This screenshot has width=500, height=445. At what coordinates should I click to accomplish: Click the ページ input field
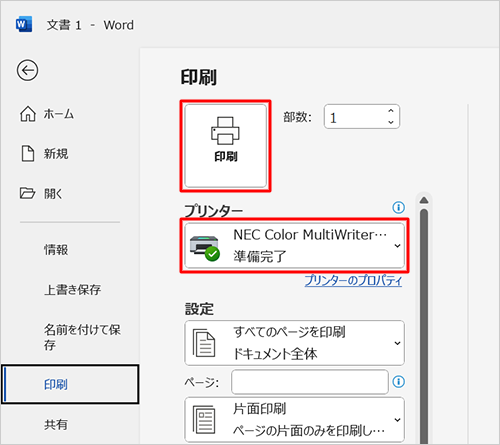310,382
